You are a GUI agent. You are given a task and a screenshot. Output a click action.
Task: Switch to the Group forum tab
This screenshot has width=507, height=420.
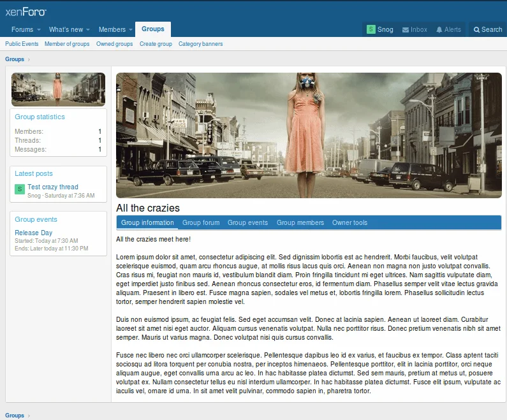(x=200, y=222)
